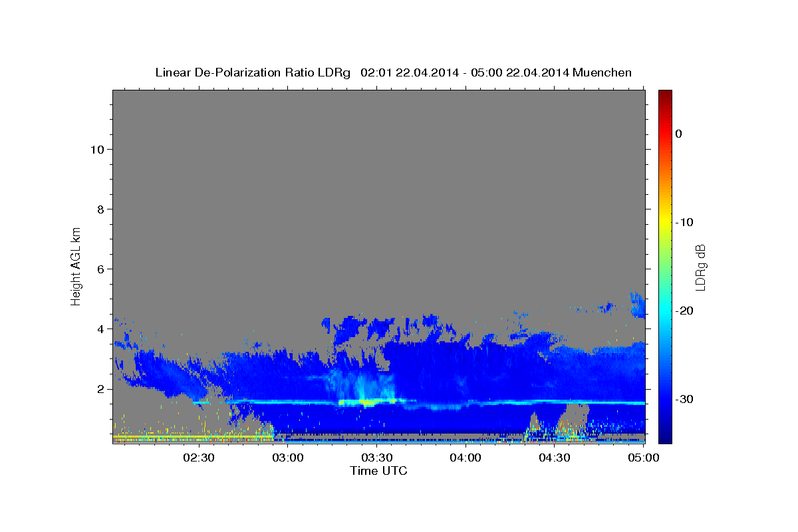This screenshot has width=798, height=532.
Task: Click the 02:30 time tick label
Action: click(x=199, y=458)
